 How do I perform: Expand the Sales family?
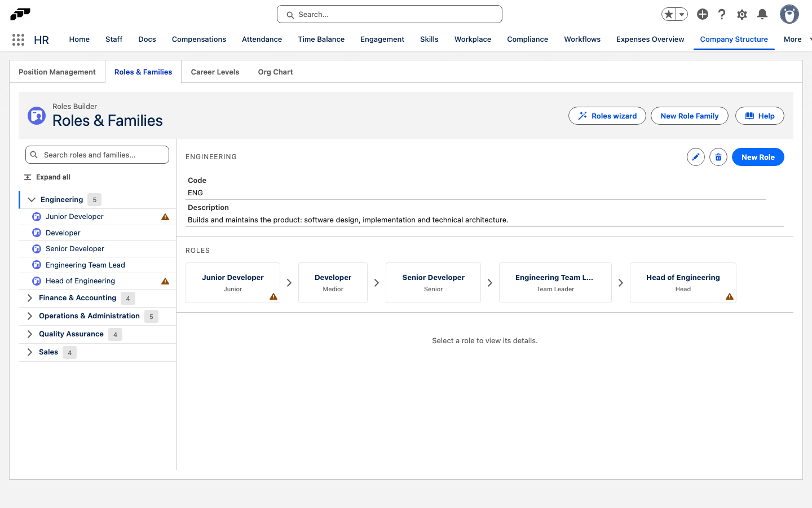(x=30, y=352)
